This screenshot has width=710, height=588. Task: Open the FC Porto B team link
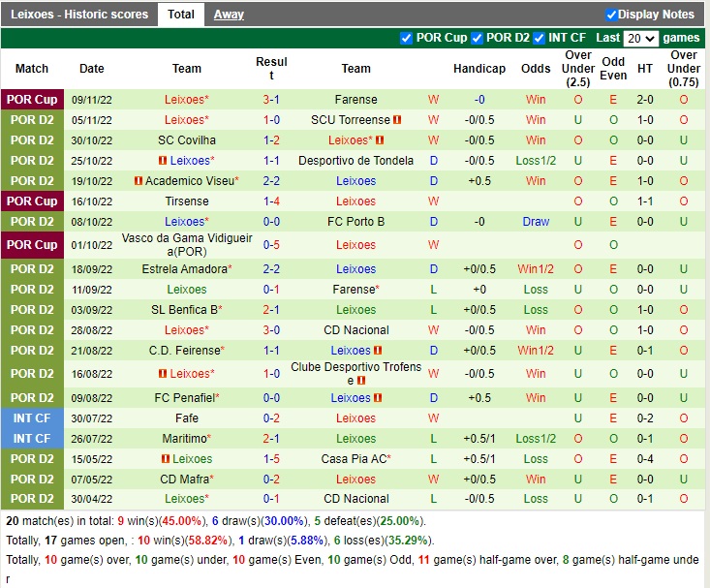tap(355, 222)
